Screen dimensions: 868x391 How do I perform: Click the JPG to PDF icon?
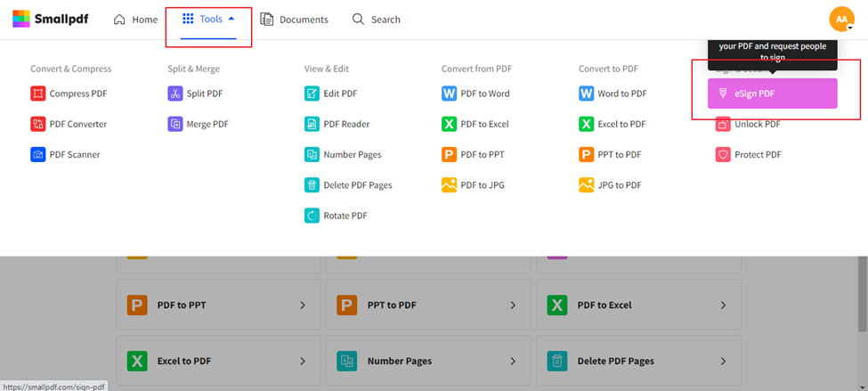pyautogui.click(x=586, y=185)
